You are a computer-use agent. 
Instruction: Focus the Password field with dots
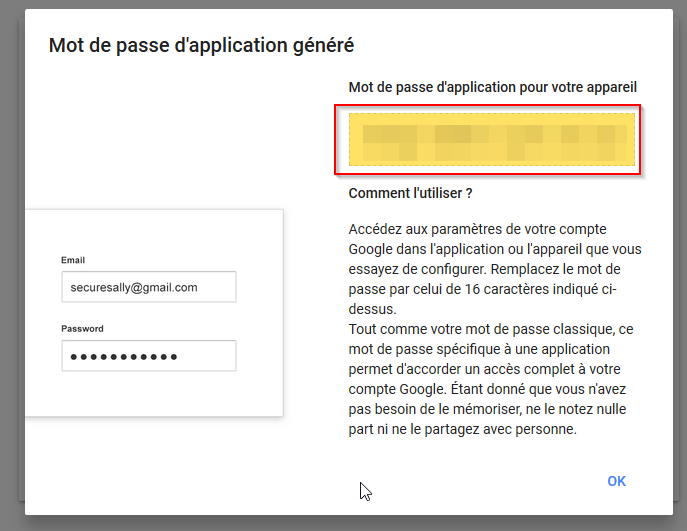click(149, 356)
